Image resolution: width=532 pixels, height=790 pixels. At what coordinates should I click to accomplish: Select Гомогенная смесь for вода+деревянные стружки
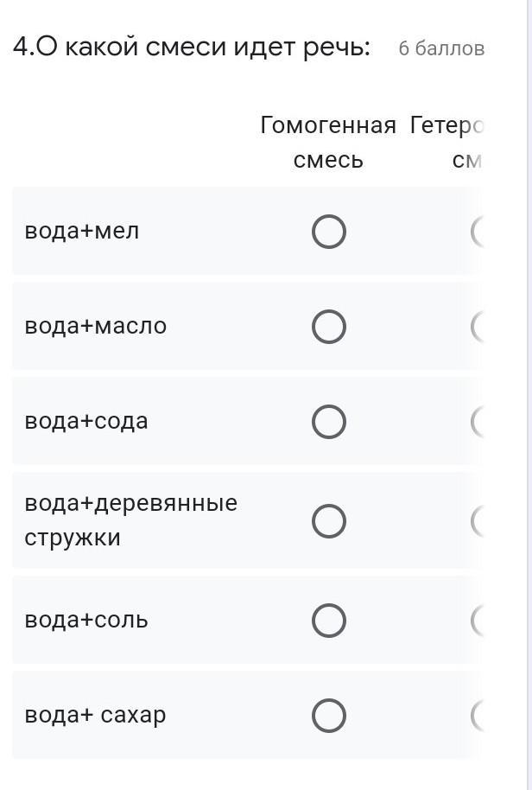(x=329, y=520)
